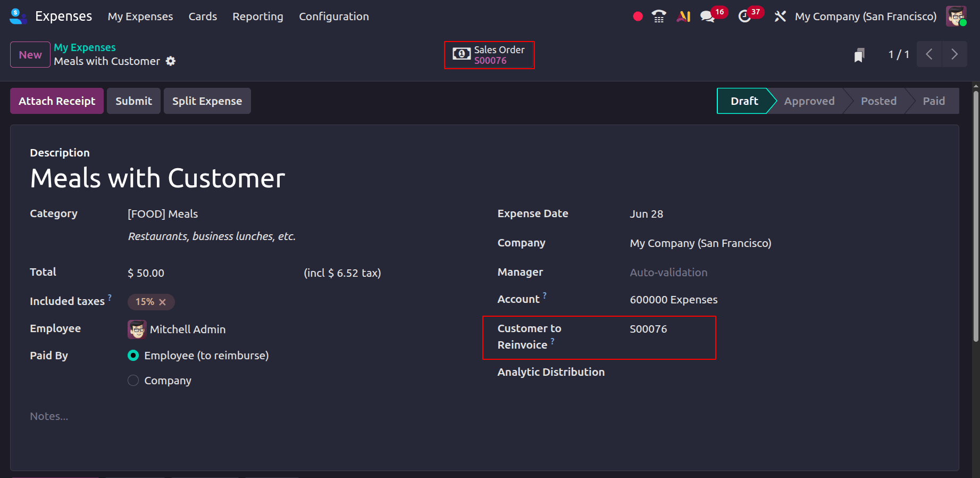Screen dimensions: 980x478
Task: Open the Expenses app home icon
Action: click(18, 17)
